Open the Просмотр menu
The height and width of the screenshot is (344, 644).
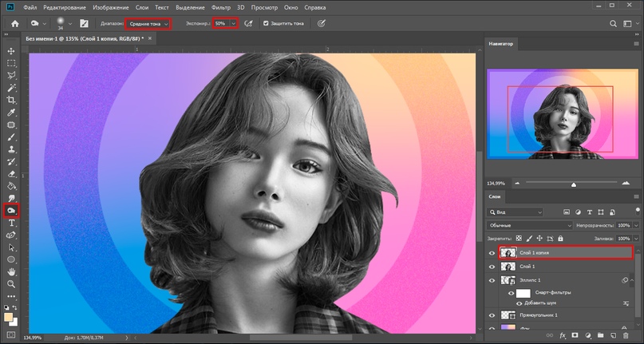(x=264, y=7)
